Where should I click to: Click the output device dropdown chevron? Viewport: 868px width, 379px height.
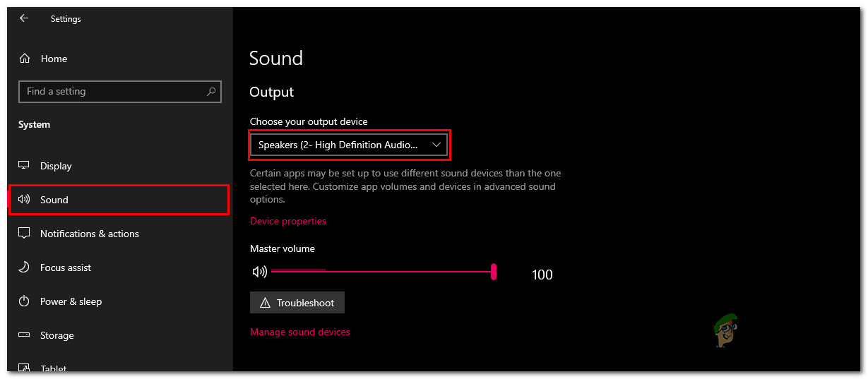(436, 145)
